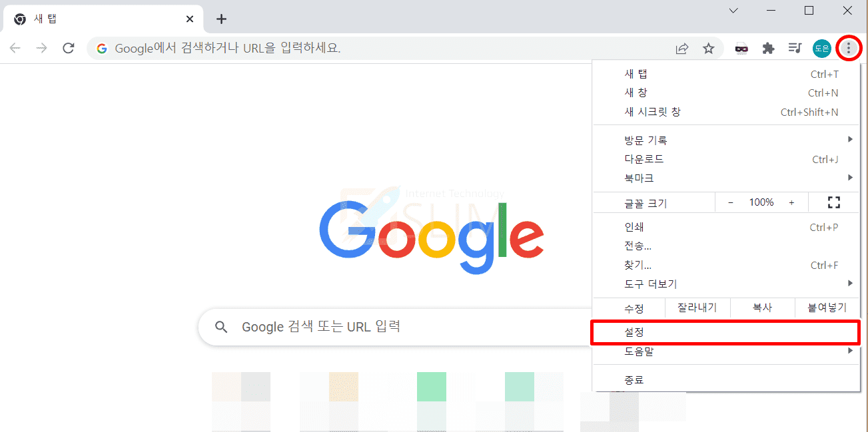
Task: Click the 100% zoom value
Action: (x=761, y=202)
